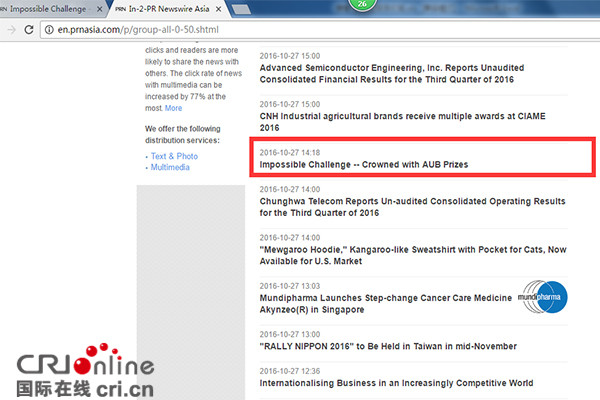The image size is (600, 400).
Task: Click the green badge icon at top
Action: tap(360, 4)
